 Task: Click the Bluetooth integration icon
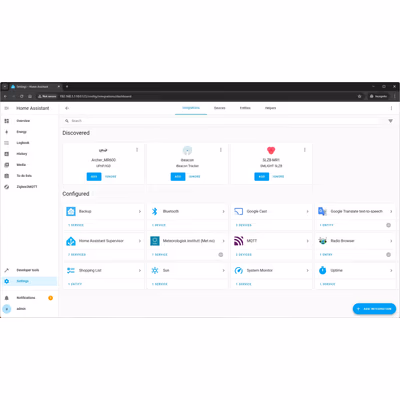[x=155, y=211]
